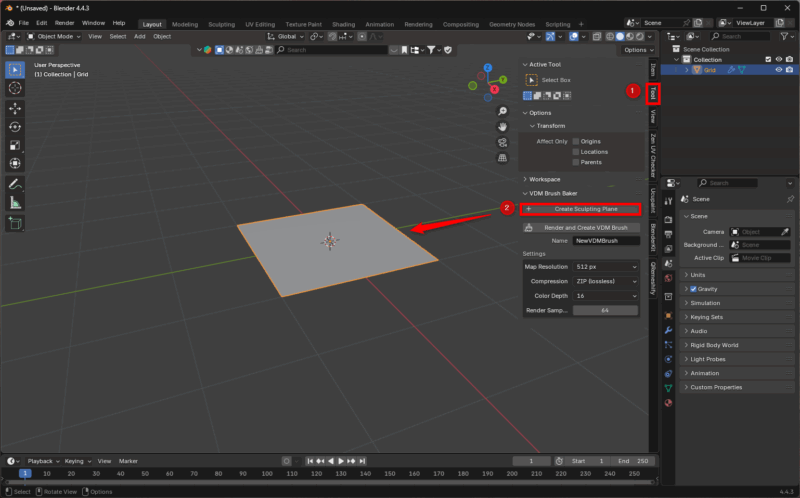Viewport: 800px width, 498px height.
Task: Select the Cursor tool in left toolbar
Action: pyautogui.click(x=15, y=88)
